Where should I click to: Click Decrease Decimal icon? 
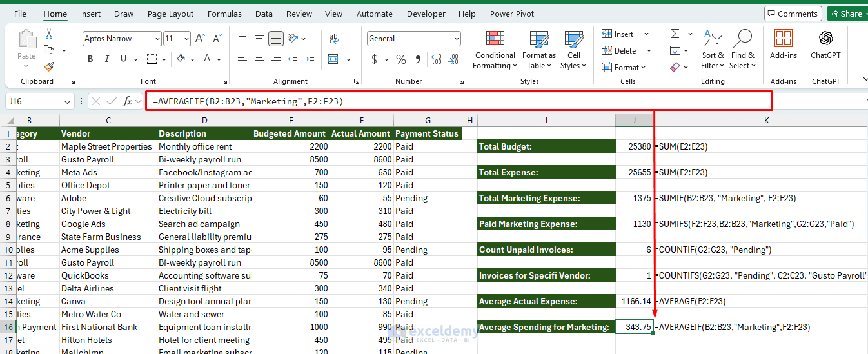pyautogui.click(x=454, y=59)
